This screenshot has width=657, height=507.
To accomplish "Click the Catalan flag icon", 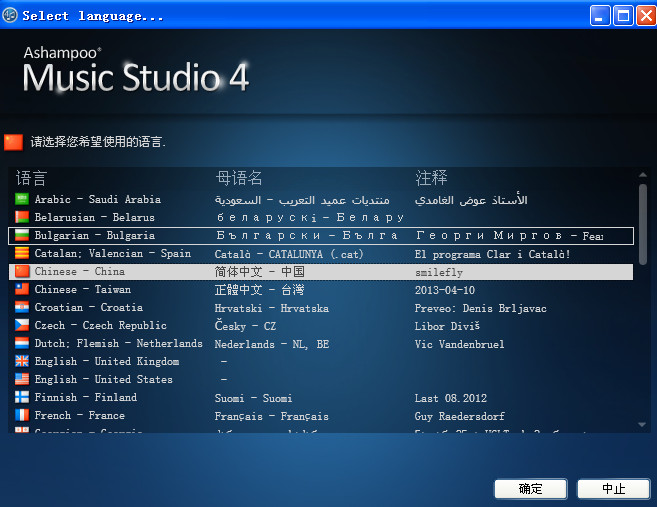I will tap(22, 253).
